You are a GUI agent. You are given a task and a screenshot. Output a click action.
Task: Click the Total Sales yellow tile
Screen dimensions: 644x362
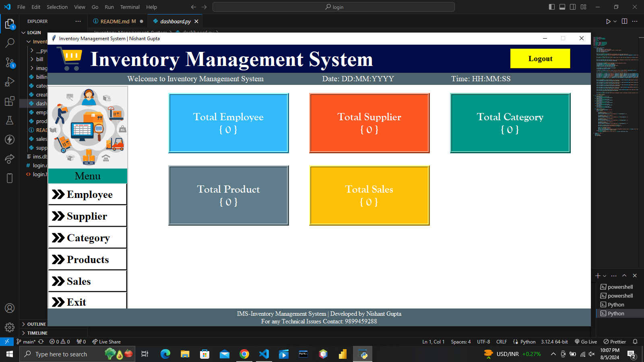369,195
